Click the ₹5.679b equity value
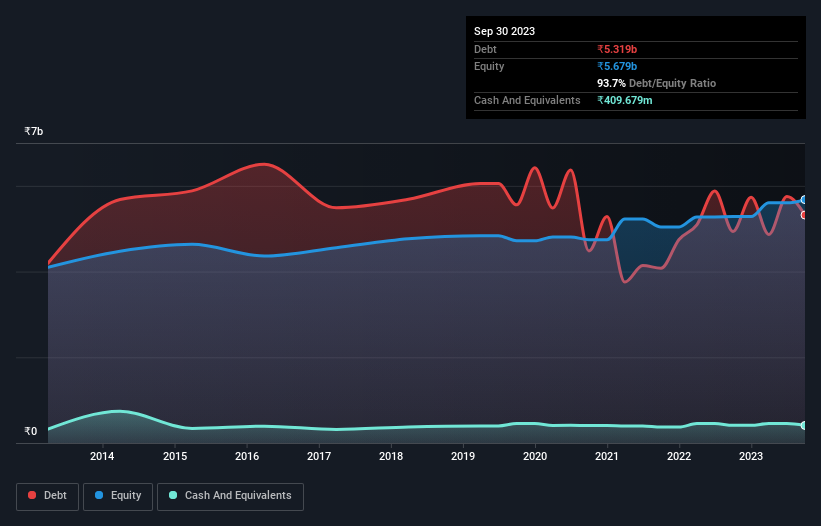This screenshot has width=821, height=526. [617, 66]
